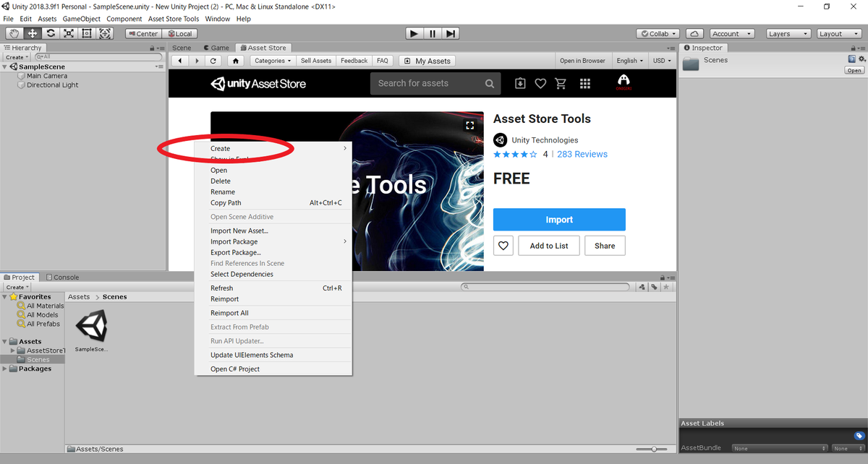Add asset to favorites heart button
Viewport: 868px width, 464px height.
[x=503, y=246]
